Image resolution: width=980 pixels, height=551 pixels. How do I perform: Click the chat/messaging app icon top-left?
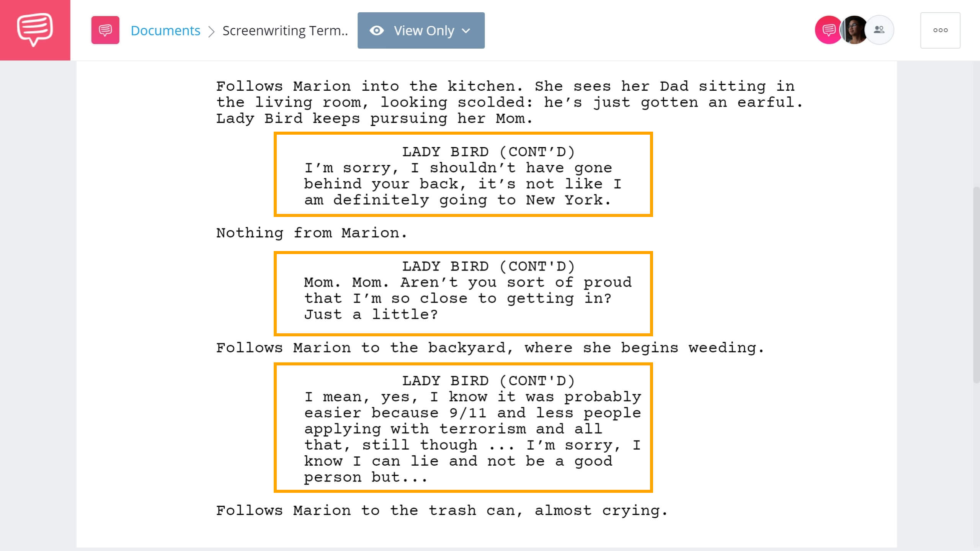(35, 29)
